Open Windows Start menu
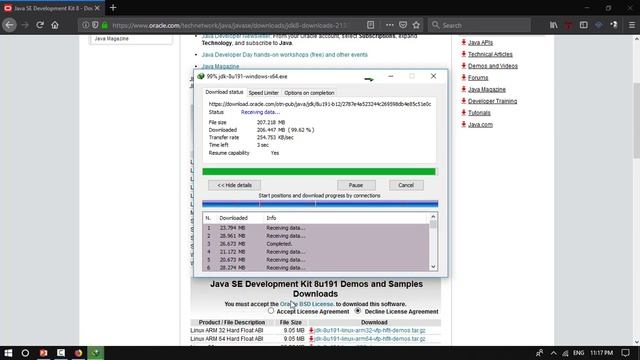Image resolution: width=640 pixels, height=360 pixels. [x=8, y=353]
